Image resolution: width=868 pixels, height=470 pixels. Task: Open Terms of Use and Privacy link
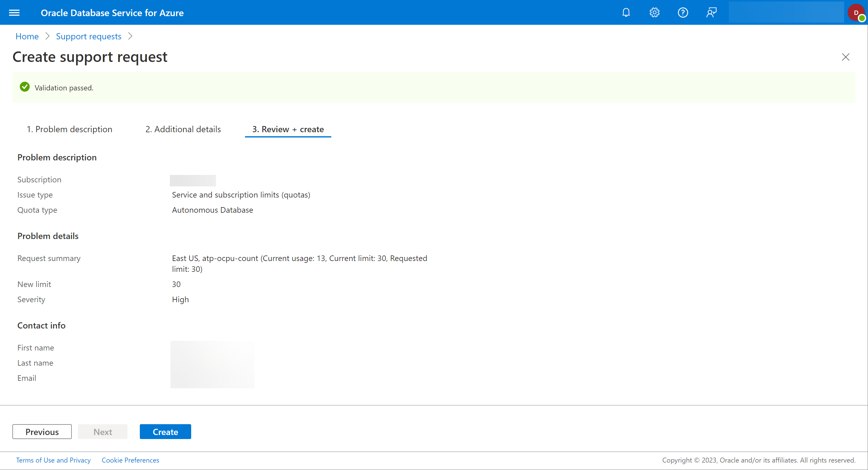click(53, 460)
